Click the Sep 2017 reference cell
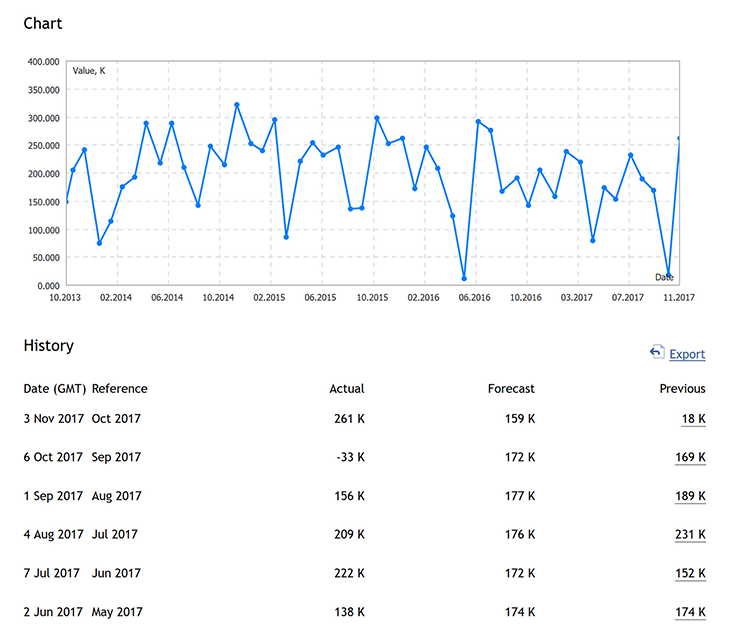Viewport: 743px width, 638px height. coord(116,457)
